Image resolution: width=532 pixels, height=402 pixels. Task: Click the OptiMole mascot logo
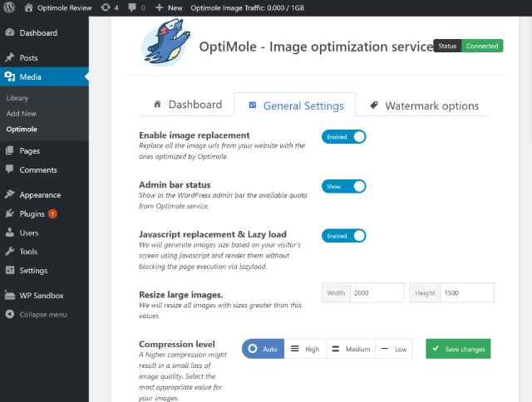(x=165, y=42)
